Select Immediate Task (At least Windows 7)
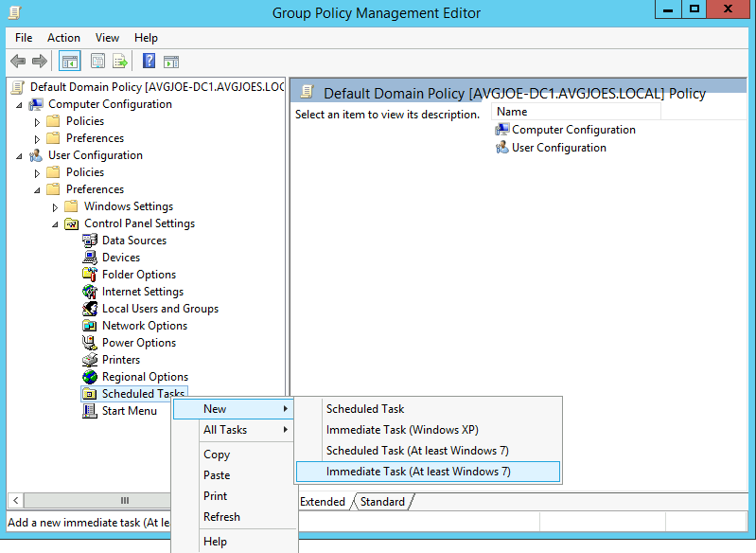 (x=428, y=472)
